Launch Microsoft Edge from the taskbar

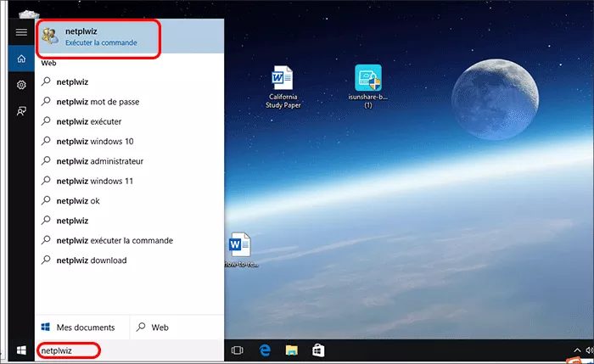(x=265, y=350)
